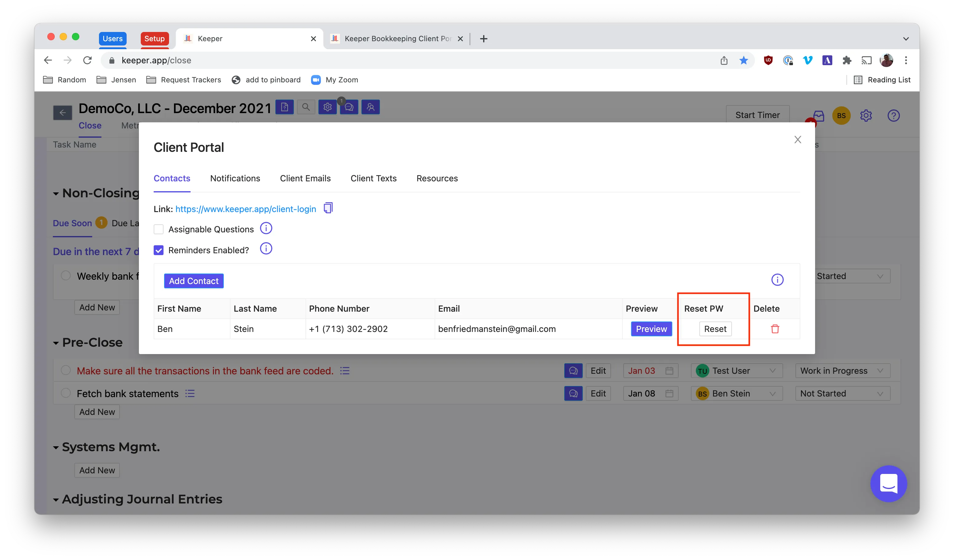
Task: Click the Jan 08 due date field
Action: (650, 394)
